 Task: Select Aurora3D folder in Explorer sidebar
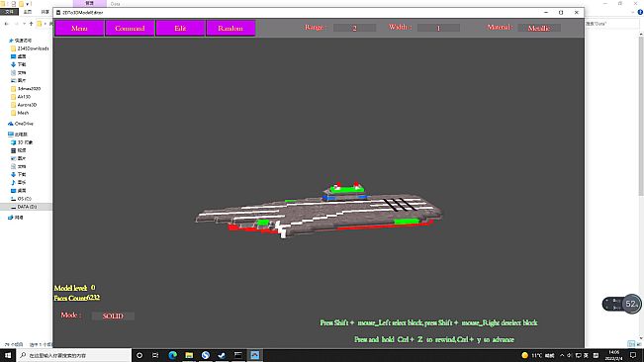[24, 105]
